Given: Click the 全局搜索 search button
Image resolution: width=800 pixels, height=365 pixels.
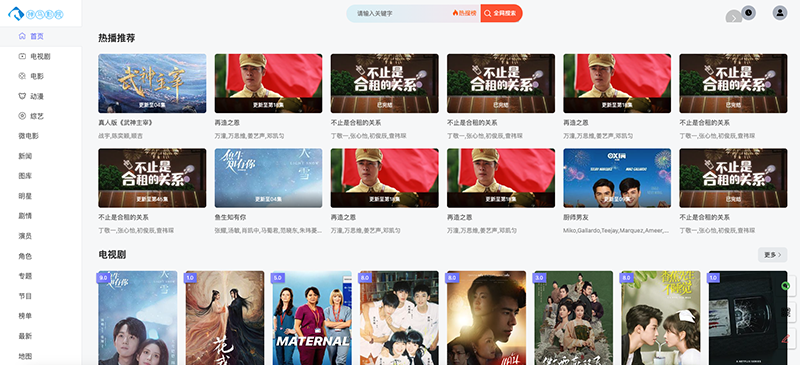Looking at the screenshot, I should pyautogui.click(x=501, y=13).
